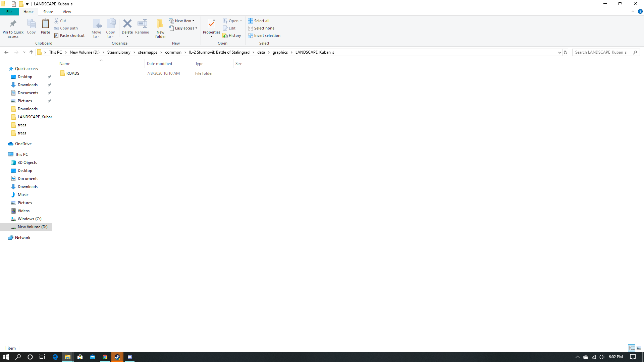Open Chrome from the taskbar
This screenshot has height=362, width=644.
[105, 357]
